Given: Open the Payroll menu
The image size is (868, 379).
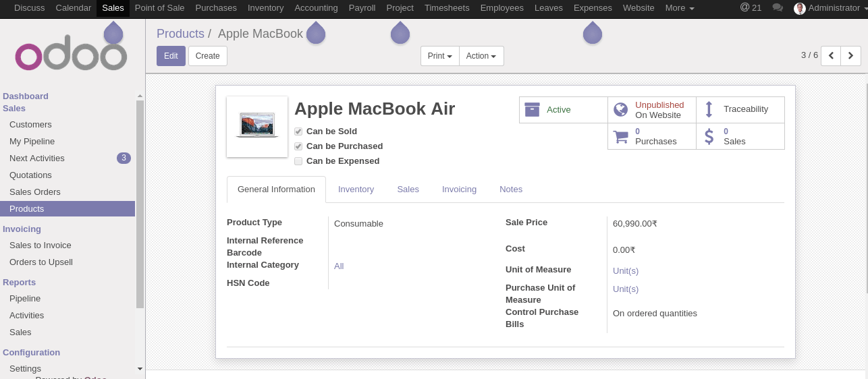Looking at the screenshot, I should (x=362, y=8).
